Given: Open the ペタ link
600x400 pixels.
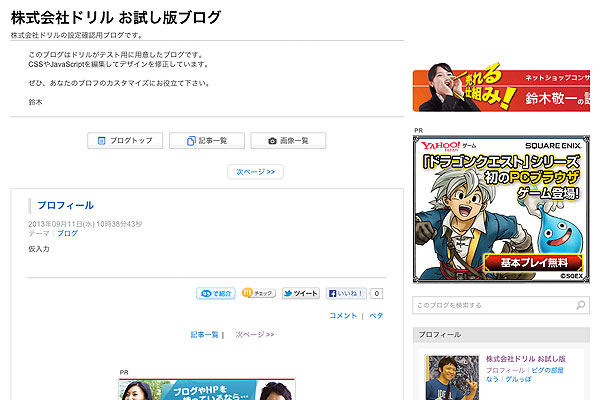Looking at the screenshot, I should point(376,316).
